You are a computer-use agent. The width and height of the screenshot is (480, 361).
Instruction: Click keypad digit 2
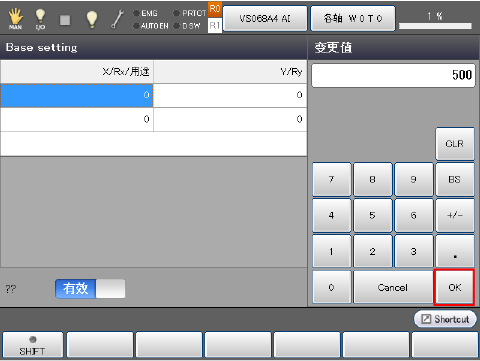click(373, 251)
